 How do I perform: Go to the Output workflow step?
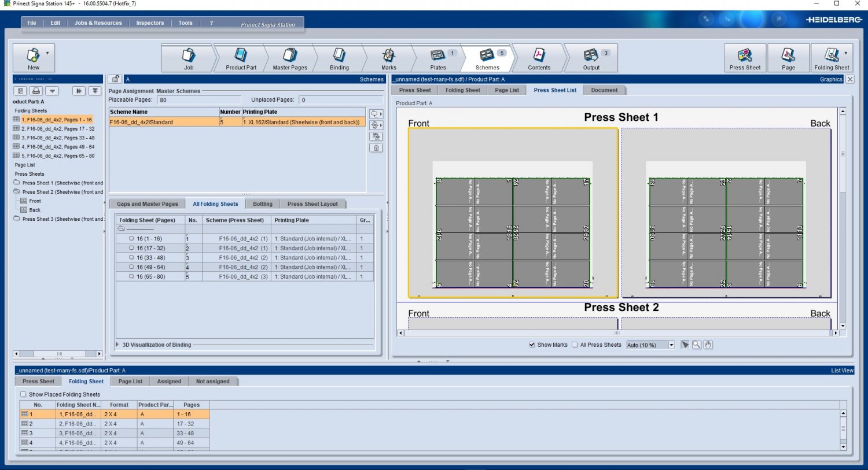point(591,58)
